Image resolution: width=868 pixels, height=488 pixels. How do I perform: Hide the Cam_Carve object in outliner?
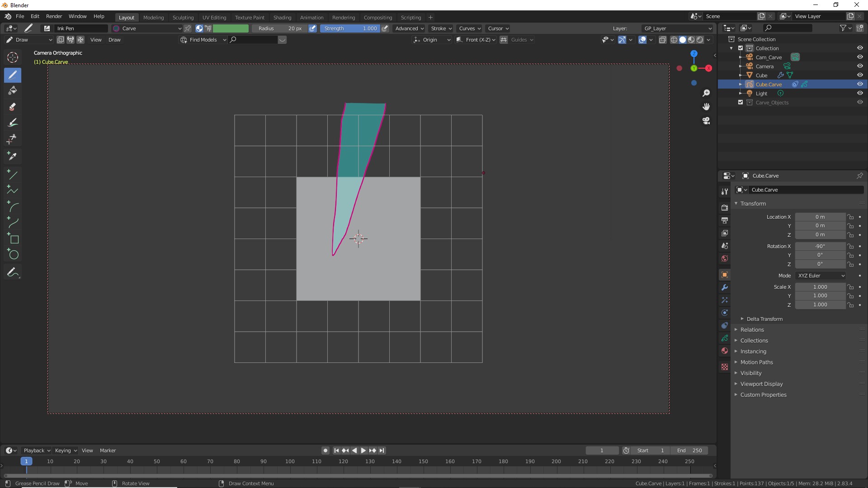tap(860, 57)
